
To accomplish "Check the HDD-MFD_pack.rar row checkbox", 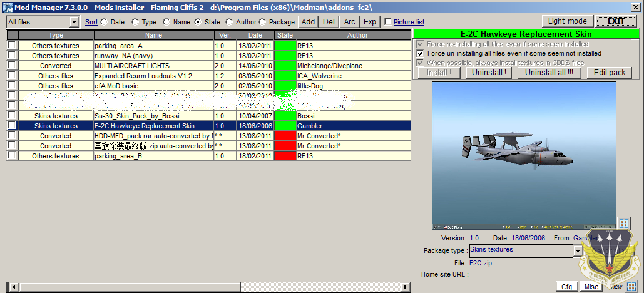I will click(12, 135).
